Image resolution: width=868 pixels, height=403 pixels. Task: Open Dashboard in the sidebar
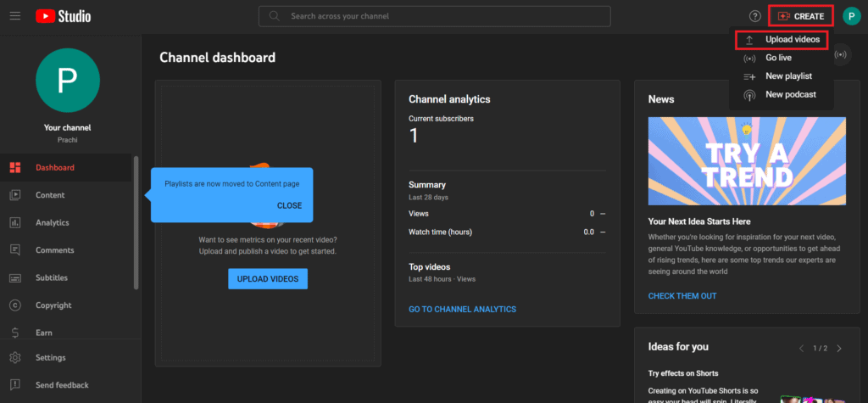(x=66, y=167)
